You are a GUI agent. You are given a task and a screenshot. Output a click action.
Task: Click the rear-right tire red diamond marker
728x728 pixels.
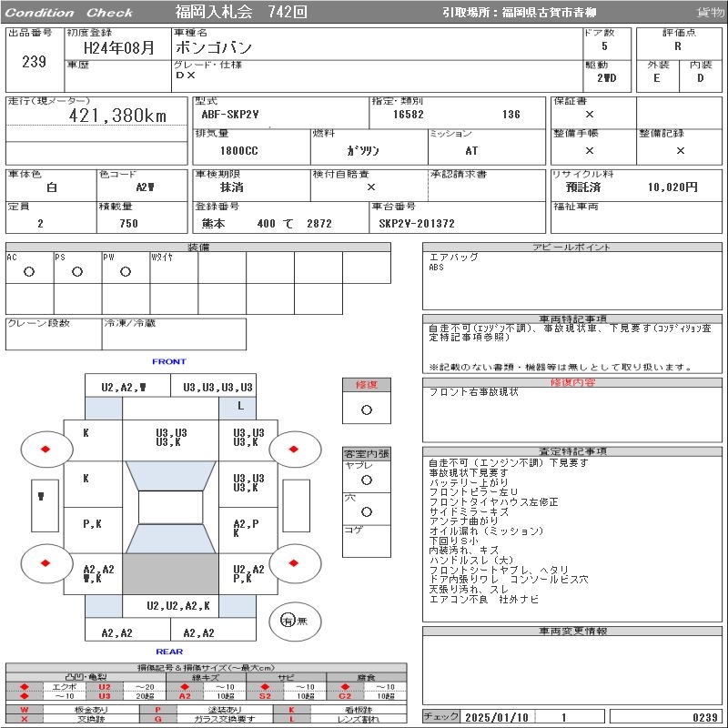(x=296, y=562)
